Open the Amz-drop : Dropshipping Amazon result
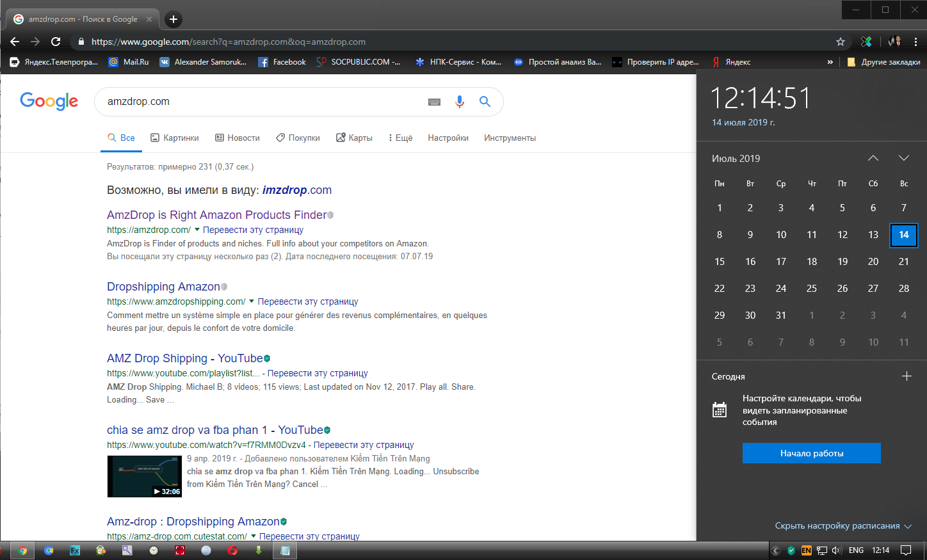The width and height of the screenshot is (927, 560). tap(193, 522)
